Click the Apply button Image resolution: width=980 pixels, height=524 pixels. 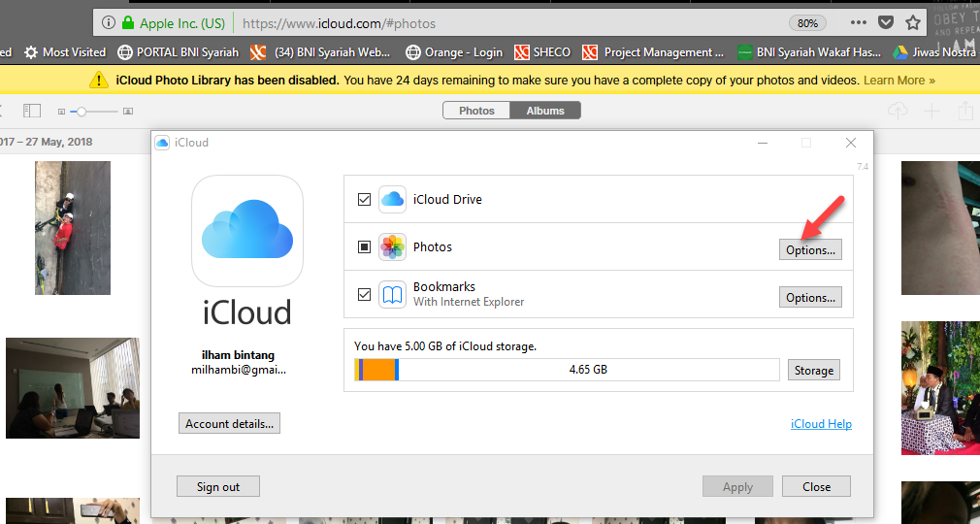click(737, 486)
